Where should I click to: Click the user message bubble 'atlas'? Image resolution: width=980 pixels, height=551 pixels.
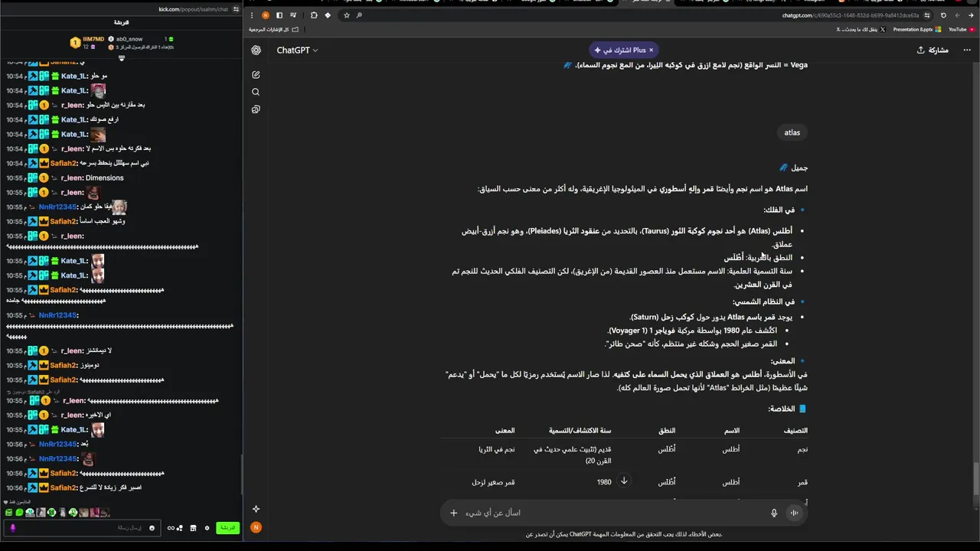[x=792, y=132]
